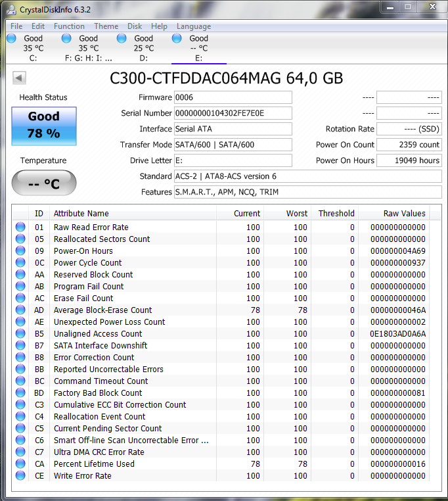The width and height of the screenshot is (448, 501).
Task: Click the Serial Number field
Action: click(x=233, y=113)
